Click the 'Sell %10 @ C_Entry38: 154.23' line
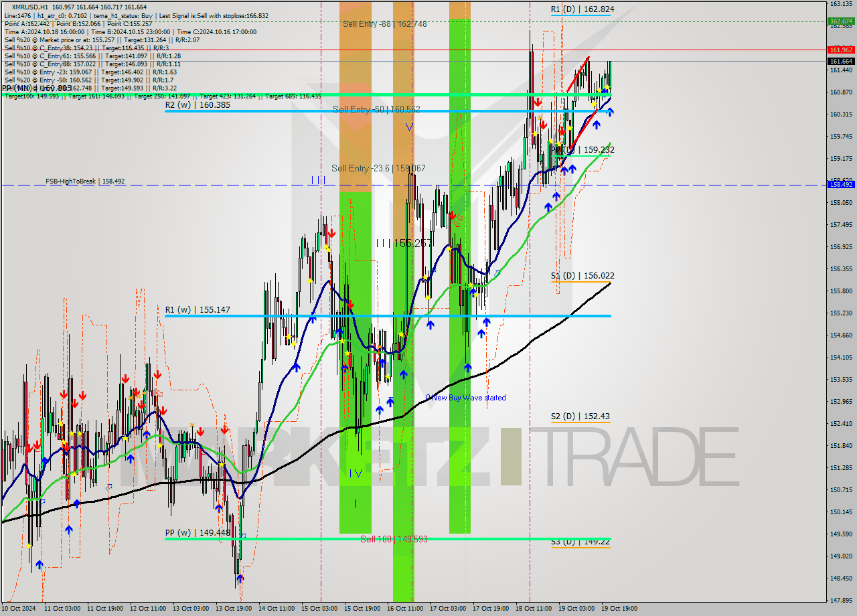 point(86,48)
